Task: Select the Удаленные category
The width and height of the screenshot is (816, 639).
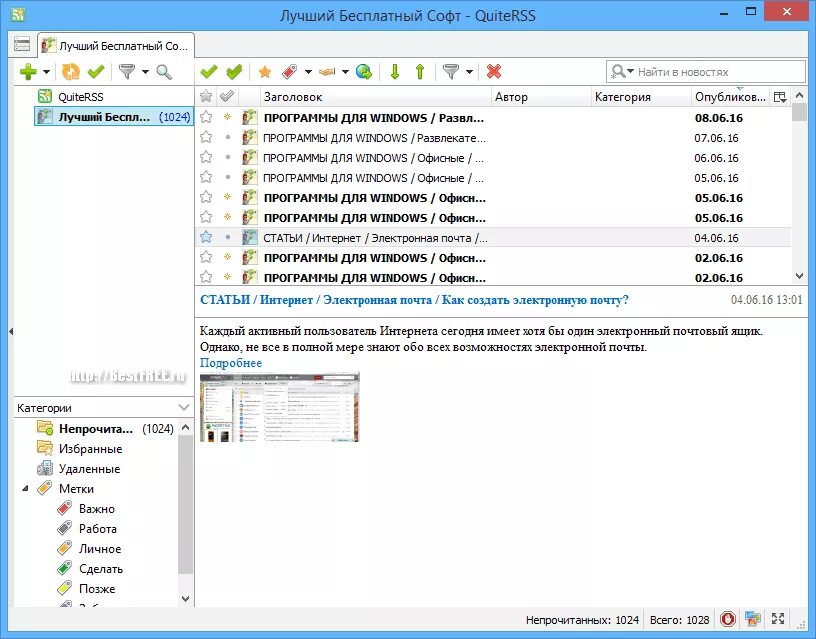Action: coord(79,469)
